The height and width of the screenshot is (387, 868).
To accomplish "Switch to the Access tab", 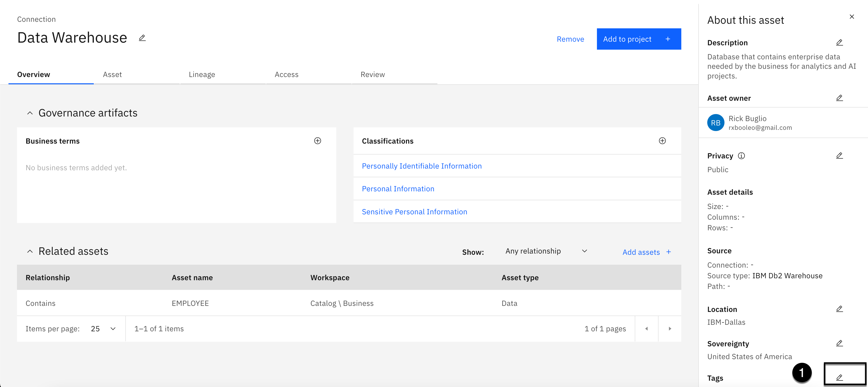I will [x=286, y=74].
